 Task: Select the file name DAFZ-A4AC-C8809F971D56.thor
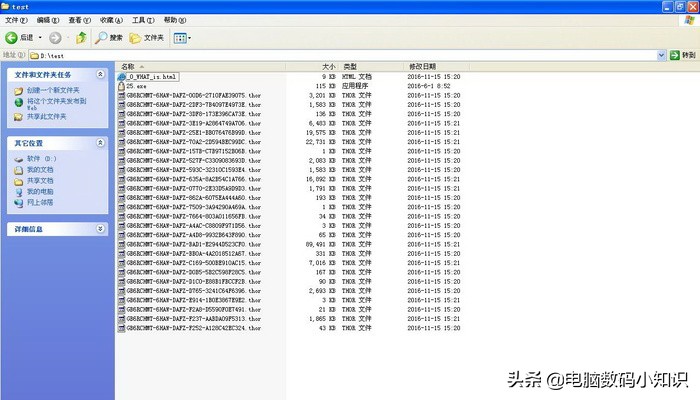point(193,226)
